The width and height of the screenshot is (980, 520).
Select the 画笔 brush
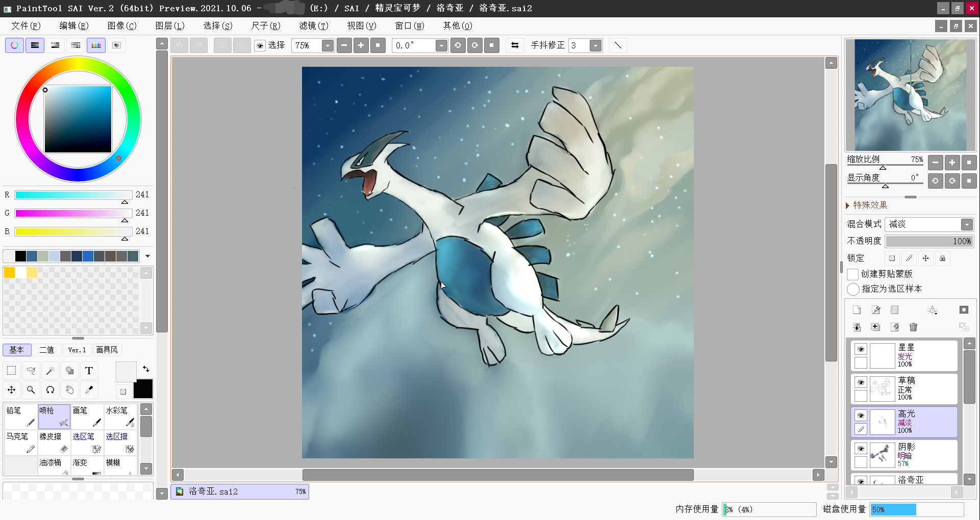click(x=87, y=417)
